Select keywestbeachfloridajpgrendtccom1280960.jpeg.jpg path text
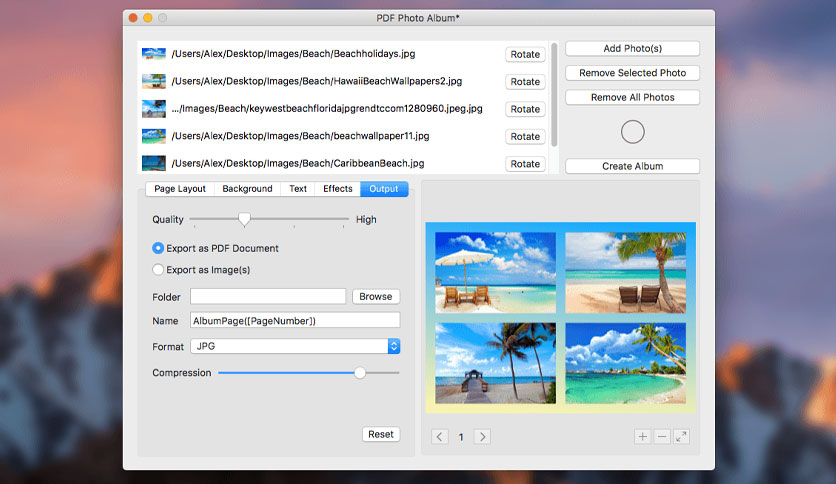 pyautogui.click(x=327, y=109)
